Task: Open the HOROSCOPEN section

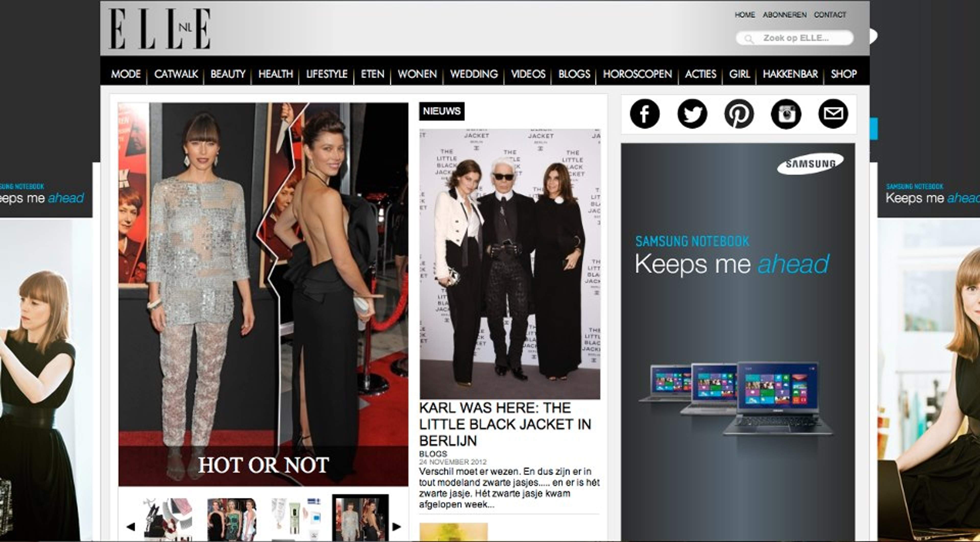Action: (637, 74)
